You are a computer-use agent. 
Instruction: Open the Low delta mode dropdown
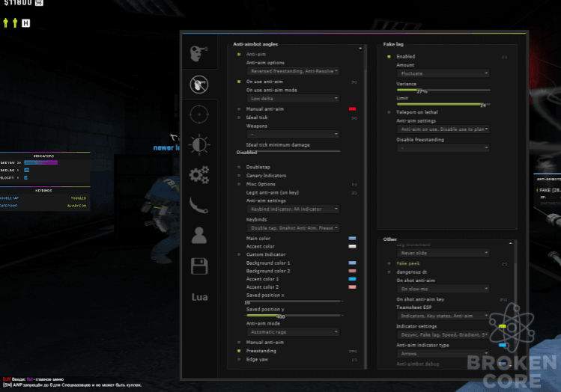tap(293, 98)
